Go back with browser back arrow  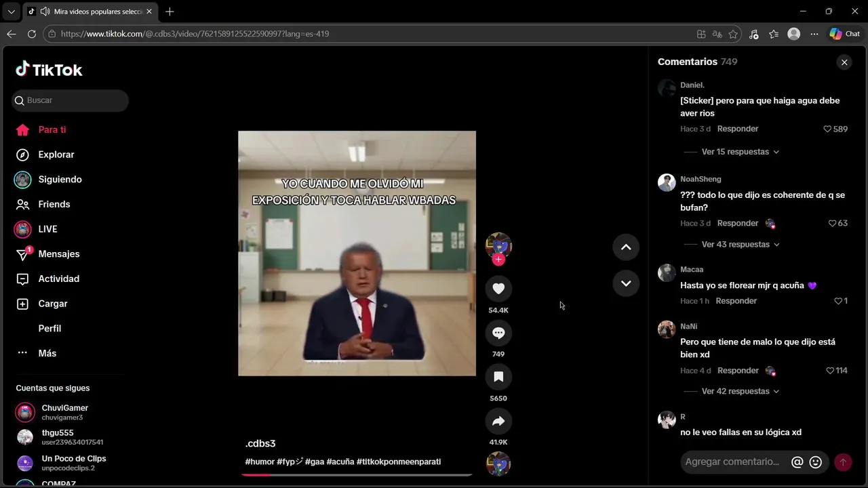[12, 34]
